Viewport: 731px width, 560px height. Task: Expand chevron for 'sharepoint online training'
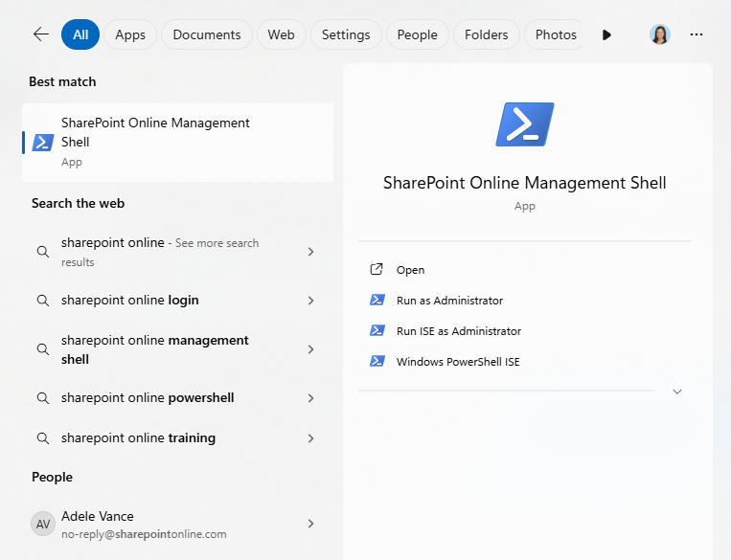click(311, 438)
